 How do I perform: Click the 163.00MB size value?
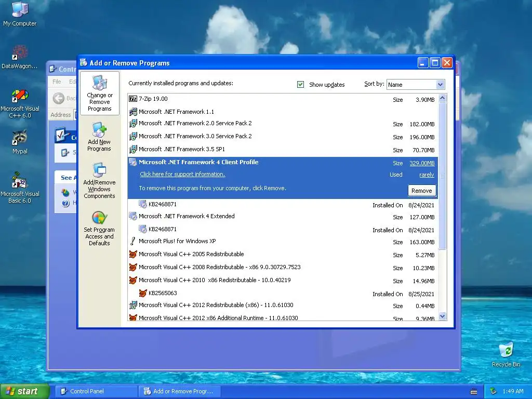422,242
